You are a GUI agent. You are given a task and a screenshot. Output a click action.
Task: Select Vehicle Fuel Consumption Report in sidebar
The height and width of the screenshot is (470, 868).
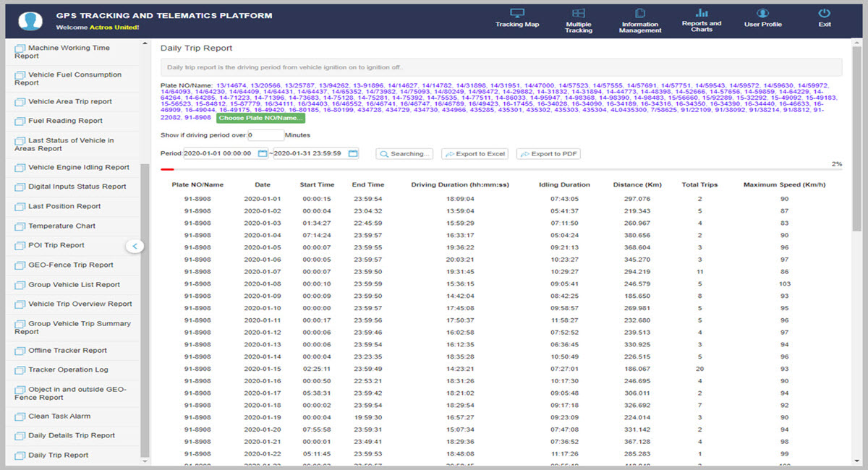(68, 78)
